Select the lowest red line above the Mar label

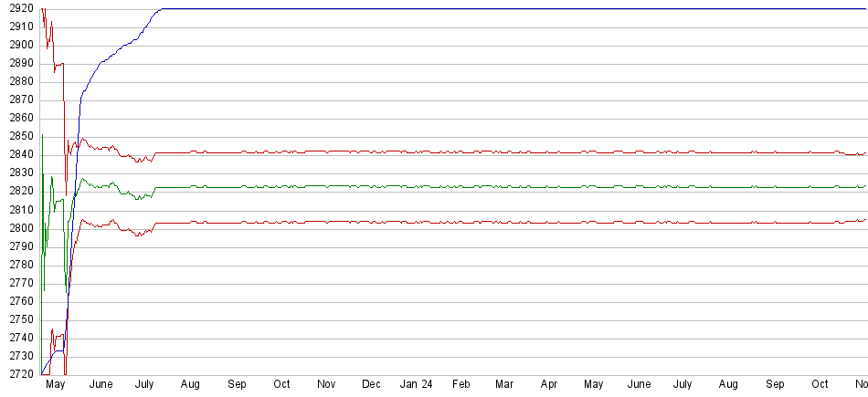coord(505,222)
